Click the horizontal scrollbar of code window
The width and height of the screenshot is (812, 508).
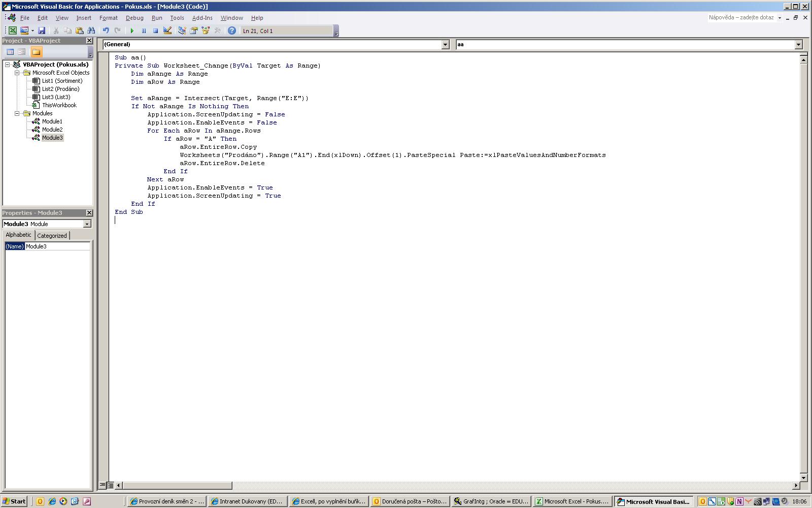tap(457, 485)
